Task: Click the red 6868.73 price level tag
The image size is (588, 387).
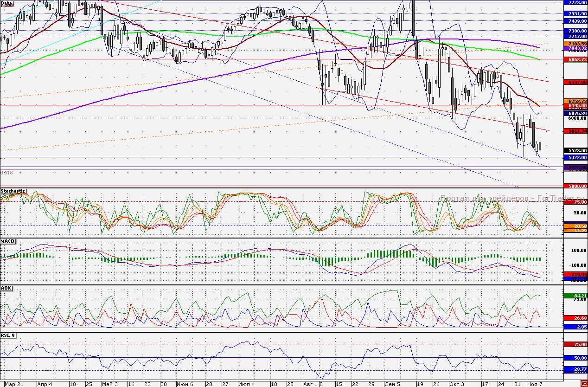Action: coord(575,60)
